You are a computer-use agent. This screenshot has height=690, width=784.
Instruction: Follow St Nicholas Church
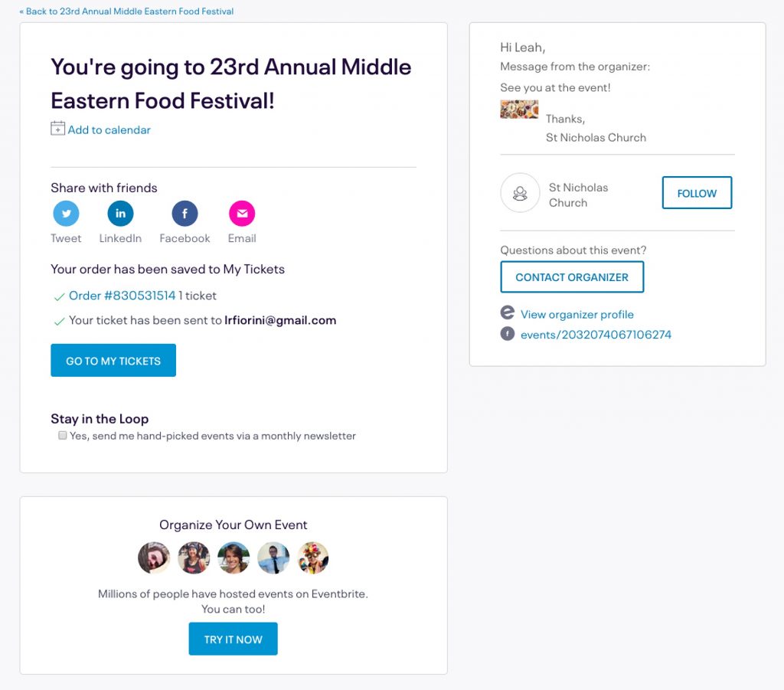click(696, 193)
